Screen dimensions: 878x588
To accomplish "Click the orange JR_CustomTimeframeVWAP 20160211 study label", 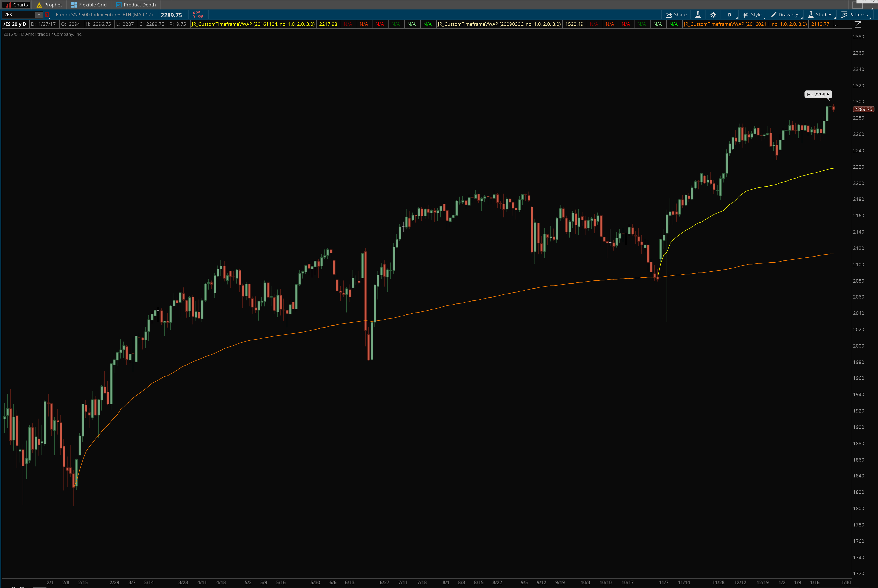I will pyautogui.click(x=745, y=24).
